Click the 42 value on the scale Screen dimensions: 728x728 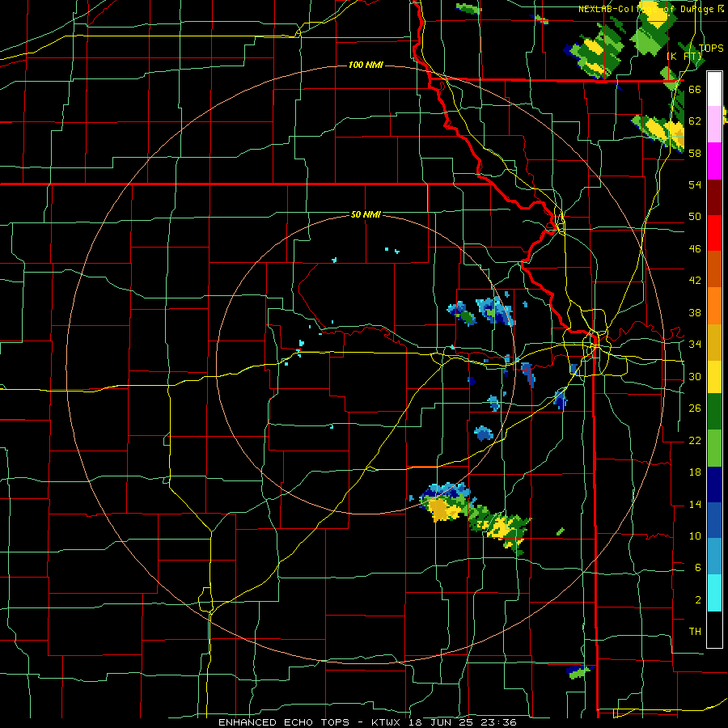[x=695, y=281]
